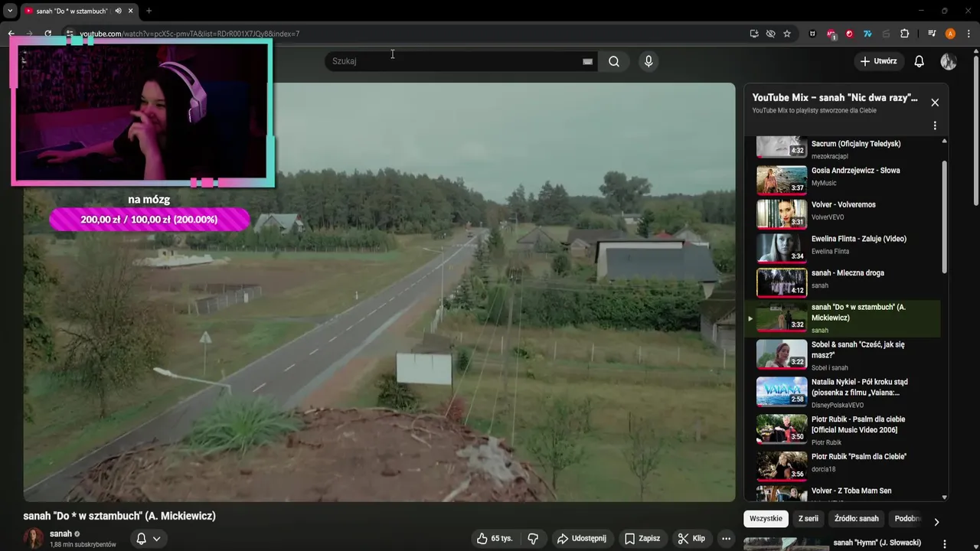View site information icon in address bar

pos(69,34)
